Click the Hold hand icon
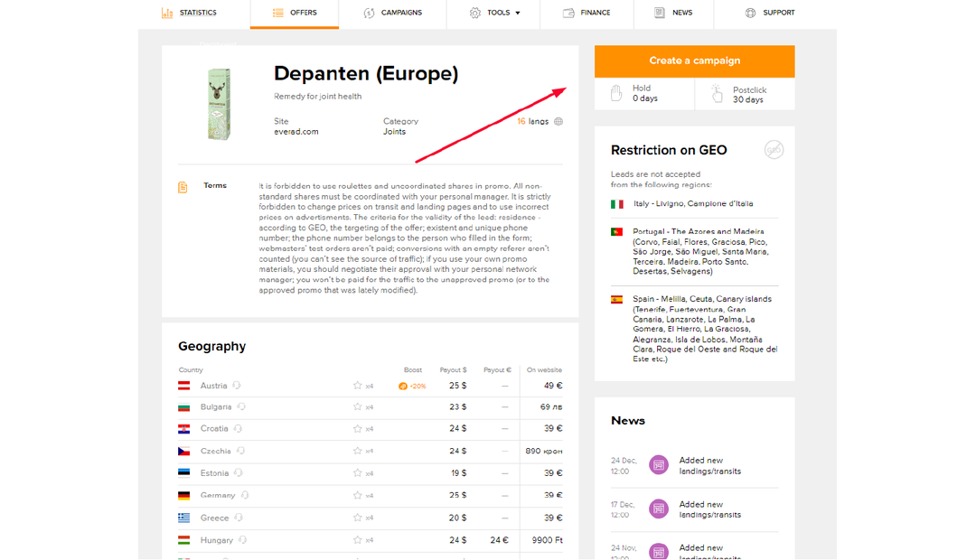This screenshot has height=560, width=976. pos(616,93)
